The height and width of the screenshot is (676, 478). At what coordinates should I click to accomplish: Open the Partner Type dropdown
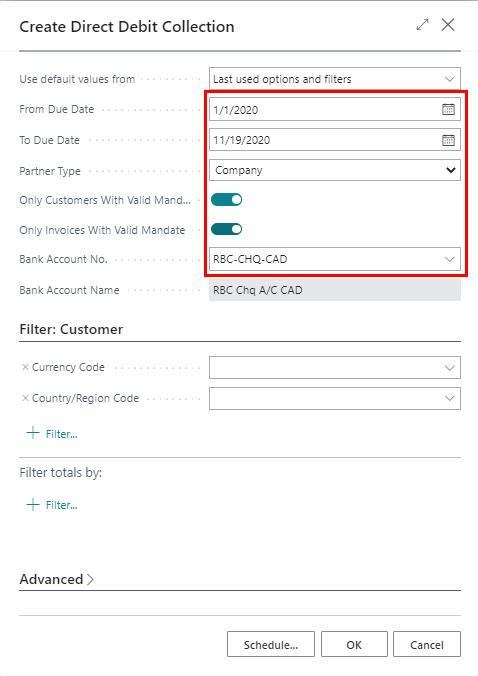pos(335,170)
